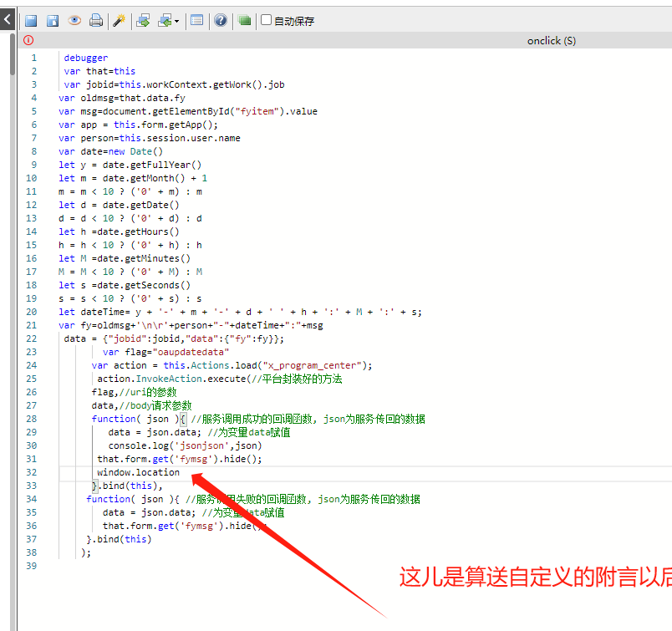Click the eye preview icon
This screenshot has width=672, height=631.
(x=74, y=21)
